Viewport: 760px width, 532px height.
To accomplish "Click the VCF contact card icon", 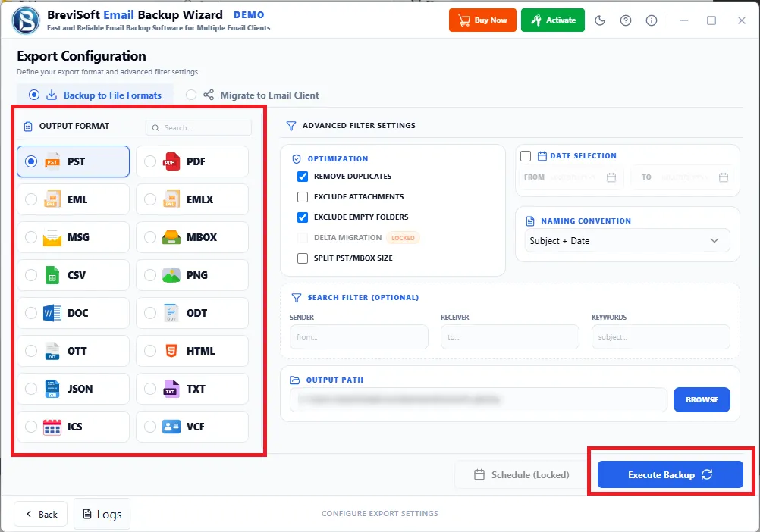I will point(171,427).
